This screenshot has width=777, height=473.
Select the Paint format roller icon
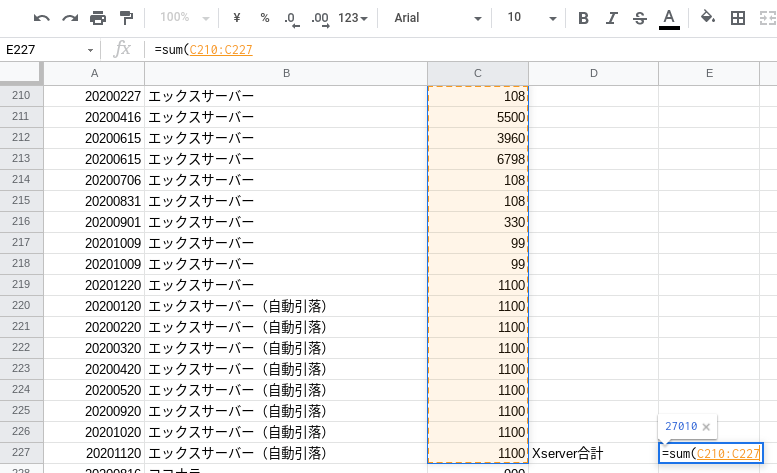[126, 18]
